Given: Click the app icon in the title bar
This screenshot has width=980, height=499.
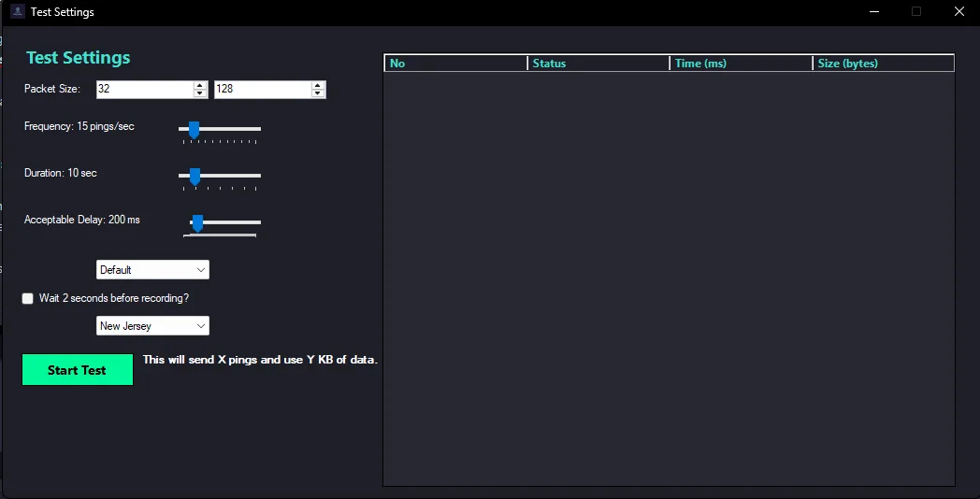Looking at the screenshot, I should (18, 11).
